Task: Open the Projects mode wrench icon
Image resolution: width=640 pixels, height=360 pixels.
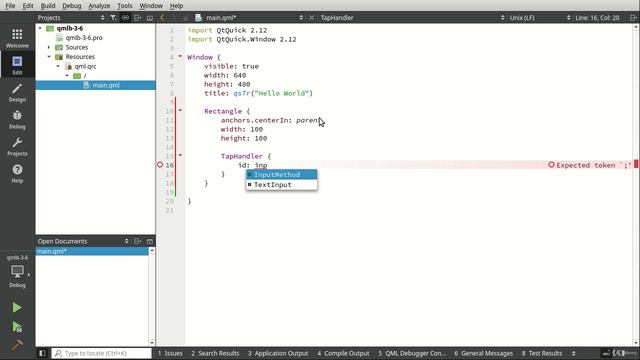Action: click(x=17, y=146)
